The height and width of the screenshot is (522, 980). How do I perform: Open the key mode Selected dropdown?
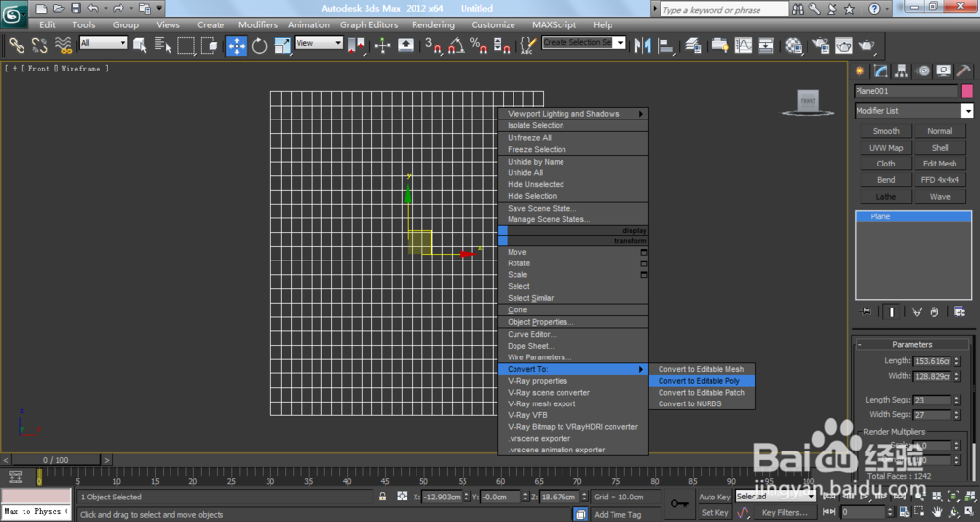(x=775, y=497)
